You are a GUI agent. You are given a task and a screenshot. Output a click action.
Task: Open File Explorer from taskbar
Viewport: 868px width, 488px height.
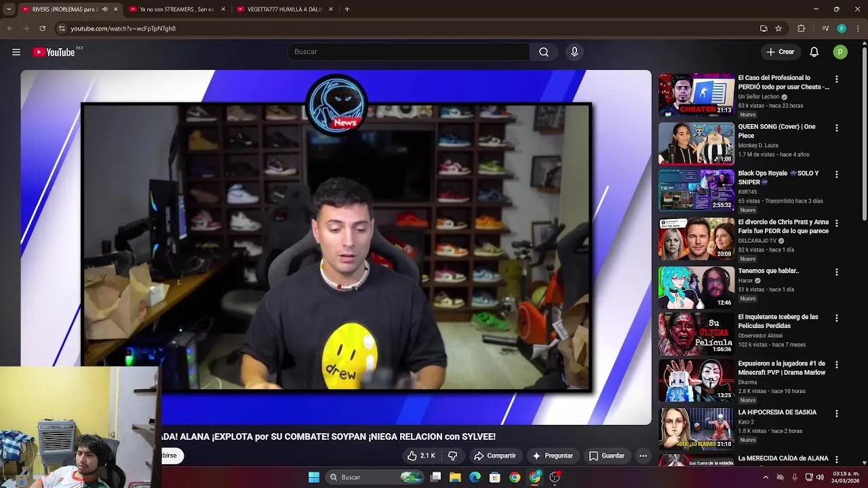coord(455,477)
